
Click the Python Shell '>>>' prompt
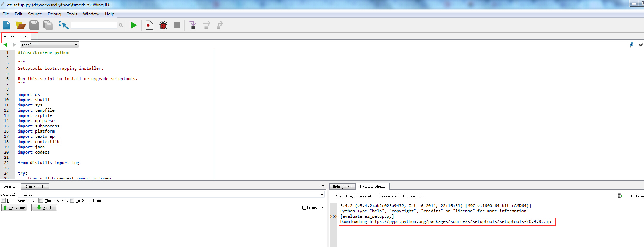click(x=334, y=216)
